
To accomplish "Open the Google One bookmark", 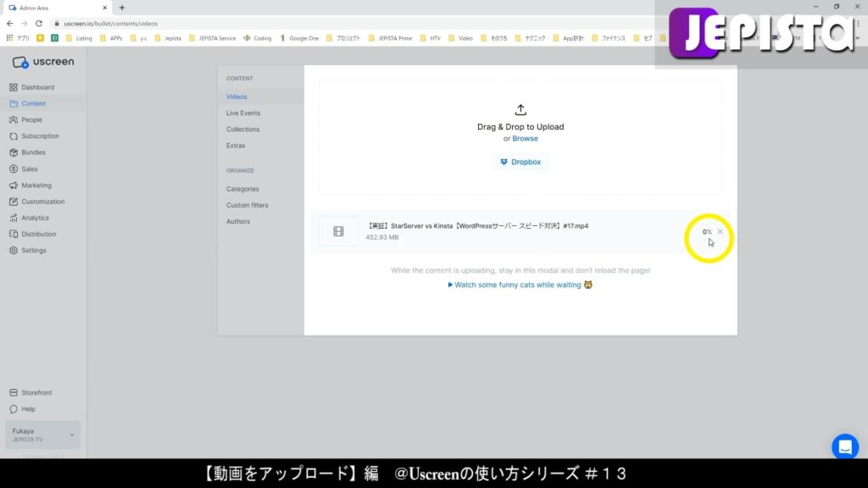I will (299, 38).
